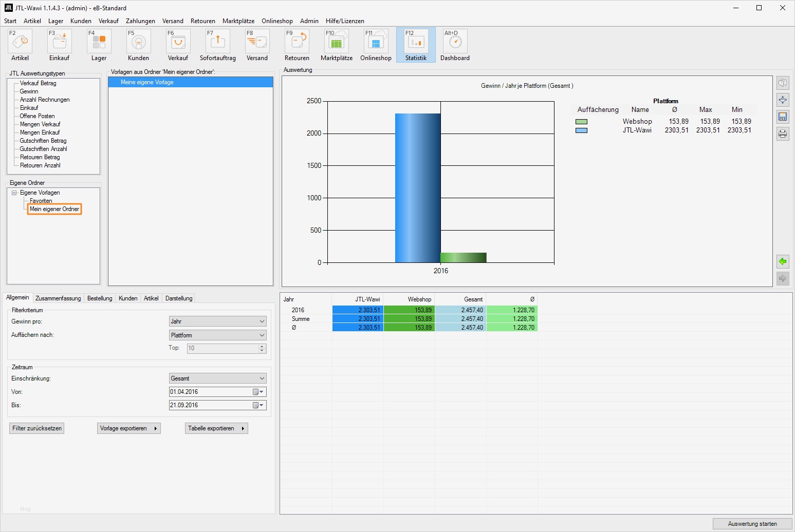The image size is (795, 532).
Task: Open the Einschränkung dropdown
Action: click(x=218, y=378)
